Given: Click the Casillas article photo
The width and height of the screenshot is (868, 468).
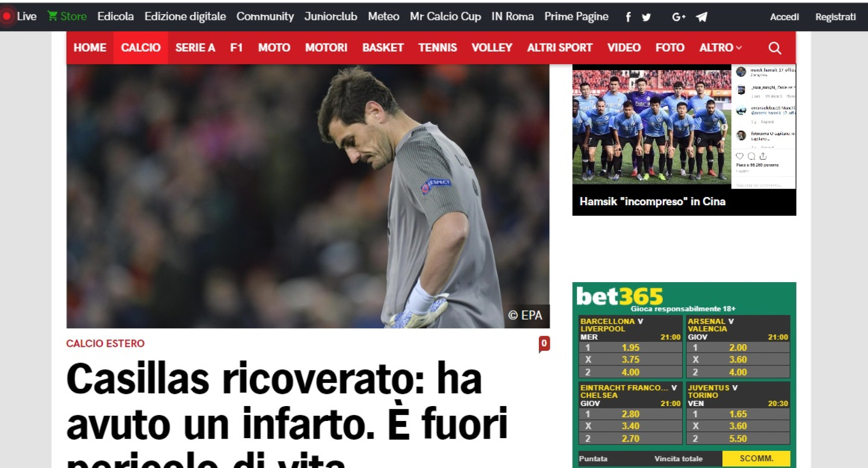Looking at the screenshot, I should (x=308, y=196).
